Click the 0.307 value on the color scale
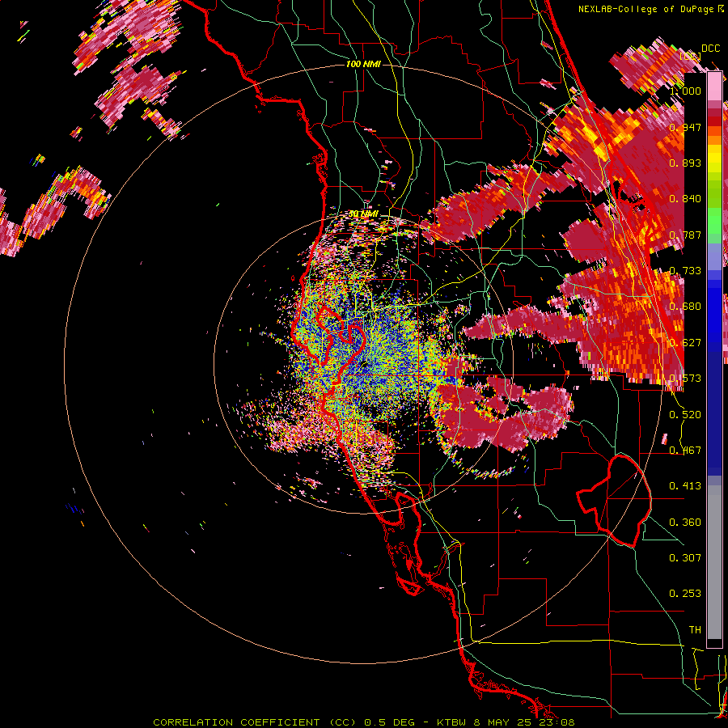Screen dimensions: 728x728 click(686, 558)
